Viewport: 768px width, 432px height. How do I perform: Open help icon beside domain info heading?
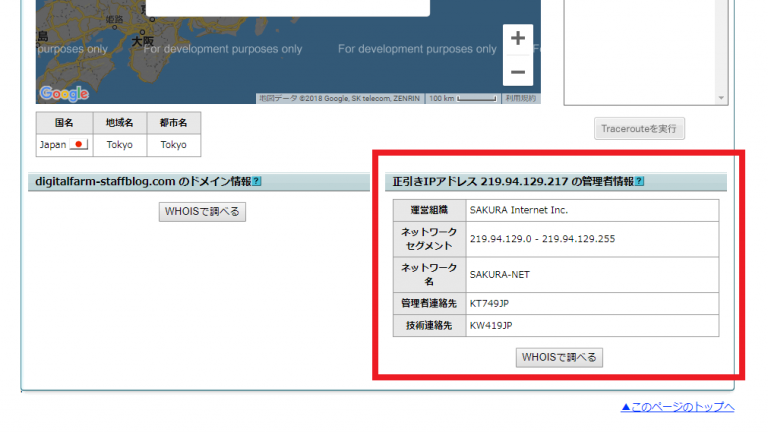(257, 181)
